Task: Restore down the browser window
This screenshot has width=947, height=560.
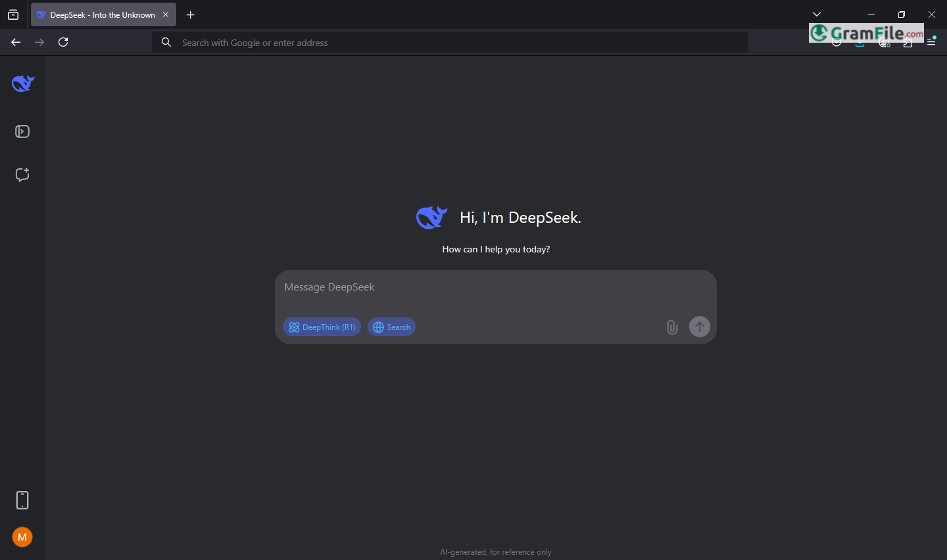Action: tap(902, 14)
